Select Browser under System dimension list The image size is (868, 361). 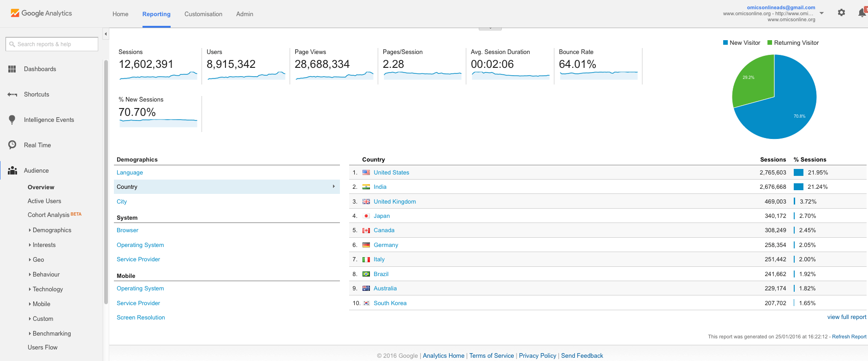click(x=127, y=230)
